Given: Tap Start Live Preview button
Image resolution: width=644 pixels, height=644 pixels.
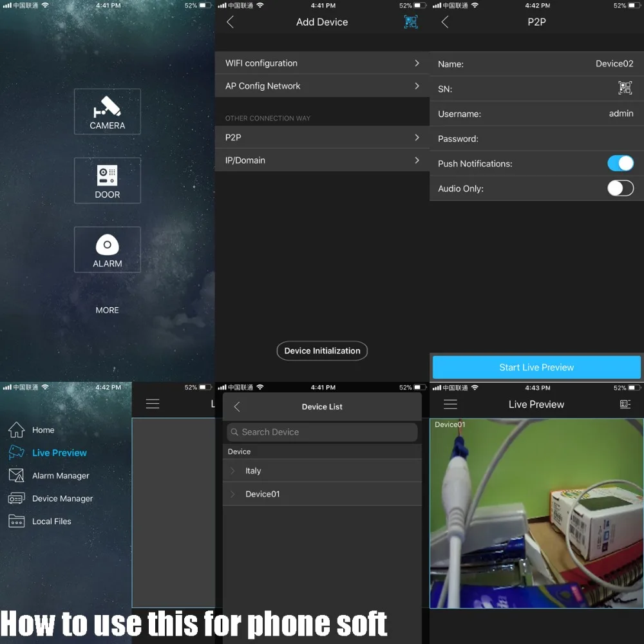Looking at the screenshot, I should point(536,367).
